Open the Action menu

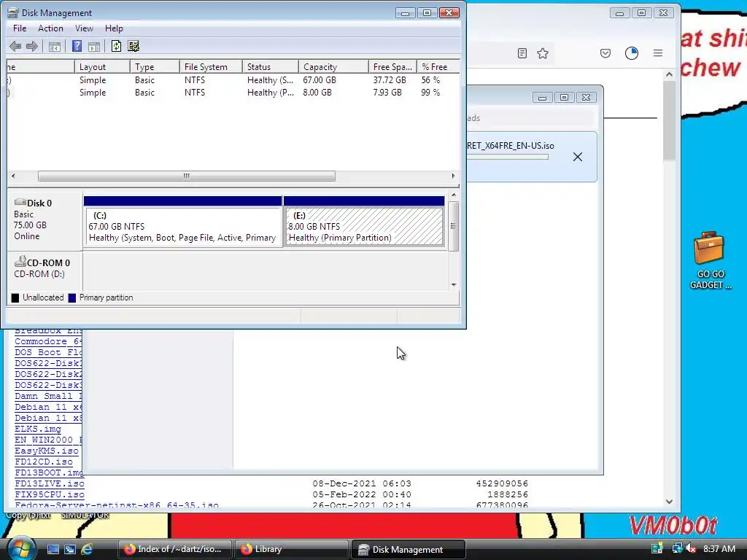tap(50, 28)
